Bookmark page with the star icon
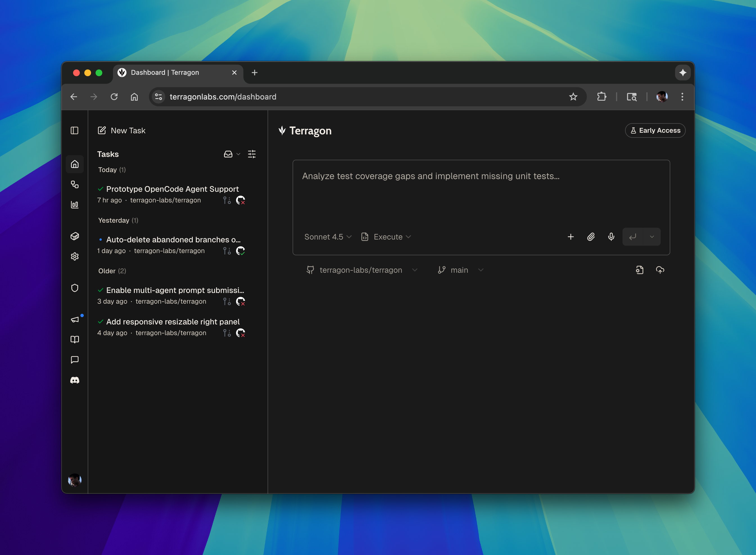The width and height of the screenshot is (756, 555). 573,97
